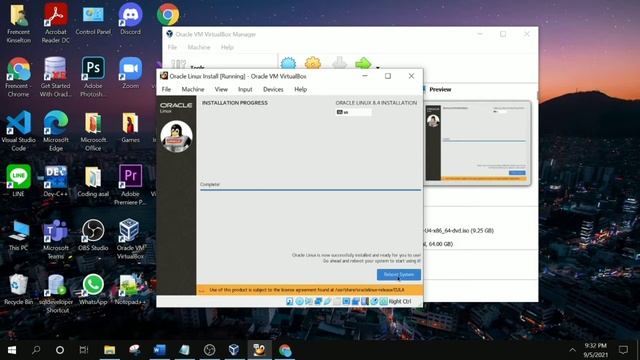Open Help menu in VirtualBox Manager window
Image resolution: width=640 pixels, height=360 pixels.
click(227, 47)
